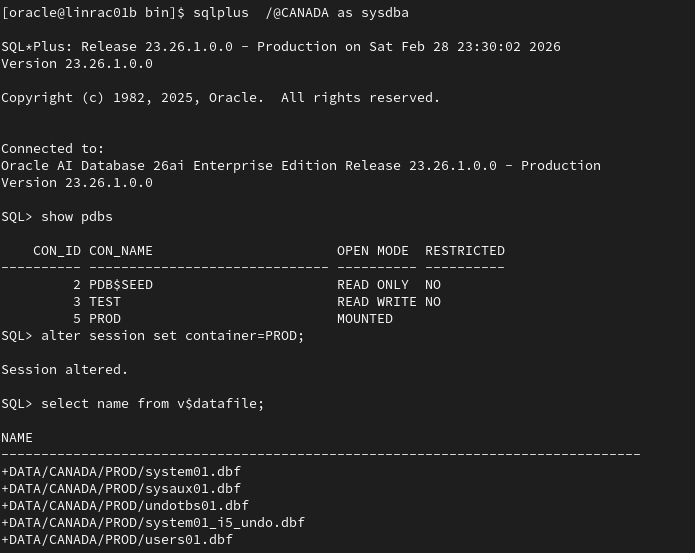Screen dimensions: 695x553
Task: Click the "Session altered." message
Action: coord(65,369)
